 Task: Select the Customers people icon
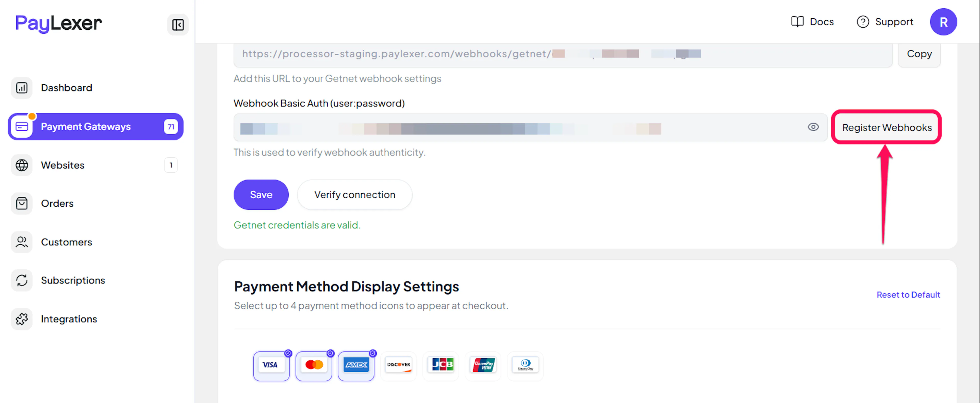22,242
